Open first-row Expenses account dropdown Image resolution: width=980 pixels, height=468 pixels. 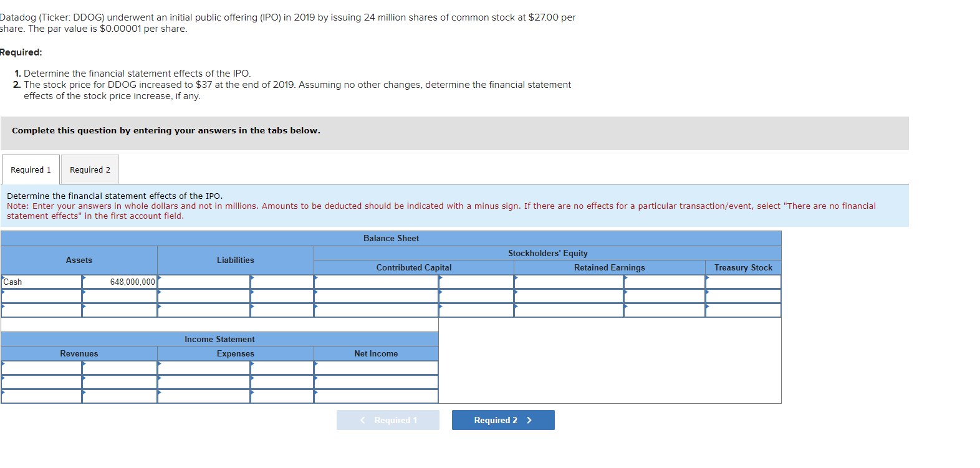(x=204, y=368)
